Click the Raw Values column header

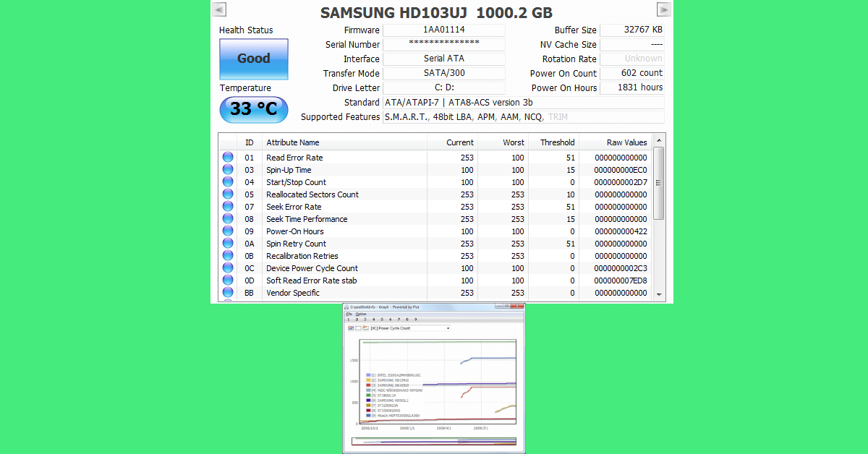point(626,142)
